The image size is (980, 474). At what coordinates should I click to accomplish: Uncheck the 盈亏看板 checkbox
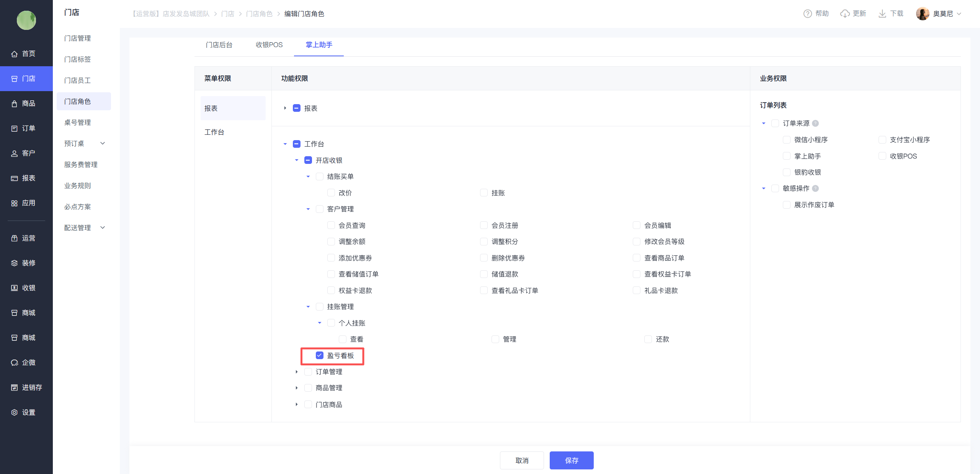click(x=319, y=355)
